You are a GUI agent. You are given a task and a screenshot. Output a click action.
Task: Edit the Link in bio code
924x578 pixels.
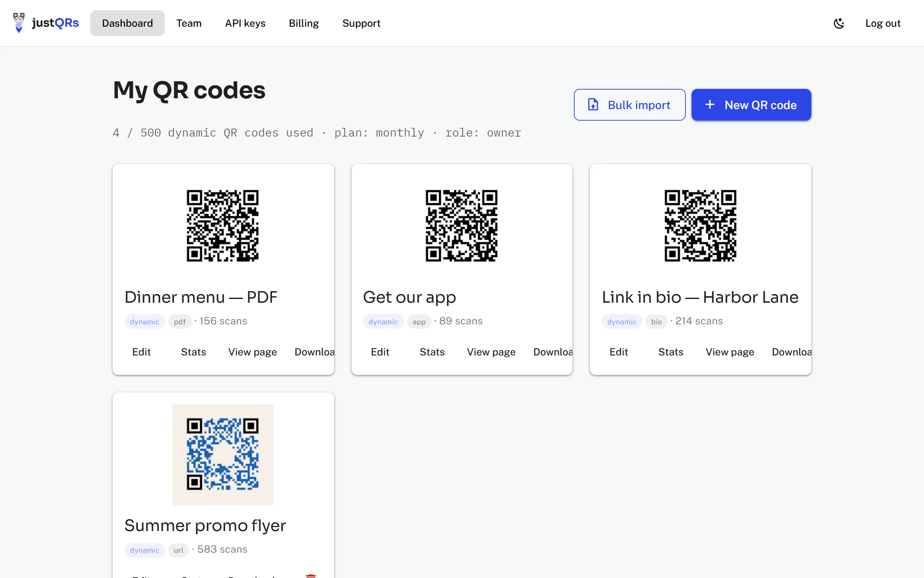(x=619, y=352)
